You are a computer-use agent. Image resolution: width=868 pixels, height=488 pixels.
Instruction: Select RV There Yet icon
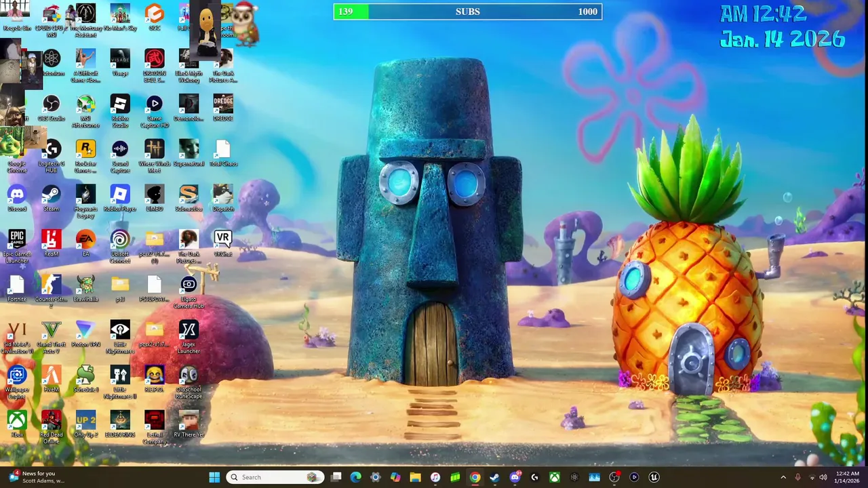pos(189,424)
